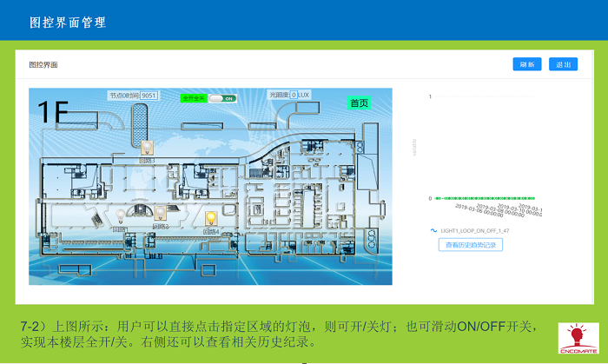Click the LIGHT1_LOOP_ON_OFF_1_47 legend label
This screenshot has height=364, width=608.
[475, 231]
